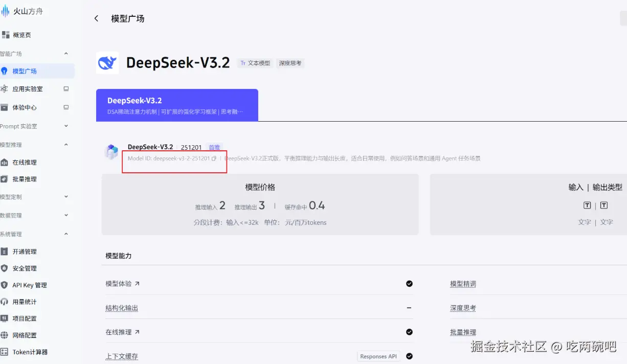Click the model cube icon beside DeepSeek-V3.2 251201
Viewport: 627px width, 364px height.
[x=111, y=152]
